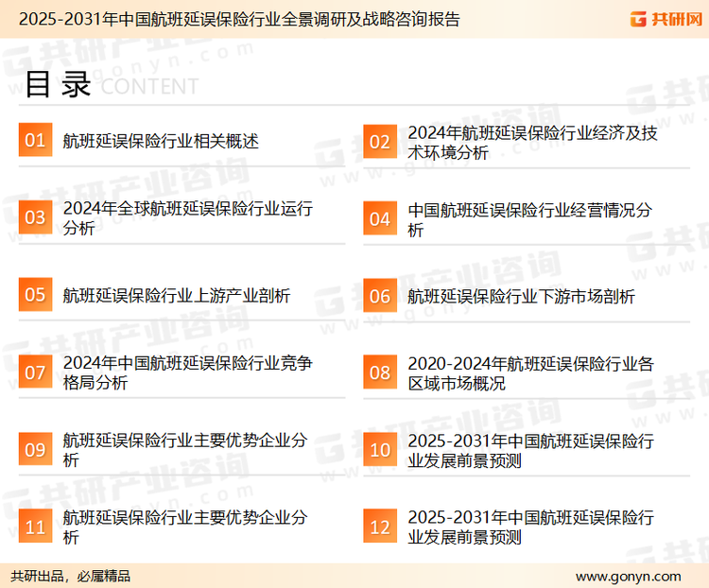Click the 共研出品，必属精品 footer slogan

tap(71, 576)
